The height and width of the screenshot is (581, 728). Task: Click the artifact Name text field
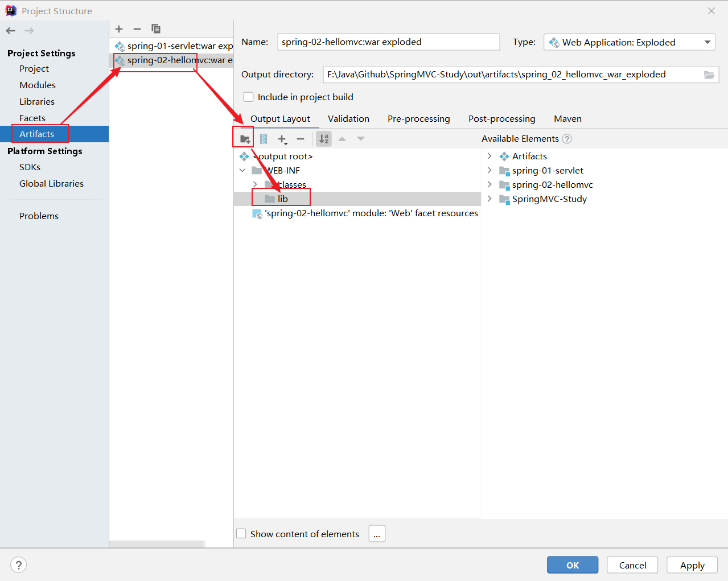pos(388,42)
